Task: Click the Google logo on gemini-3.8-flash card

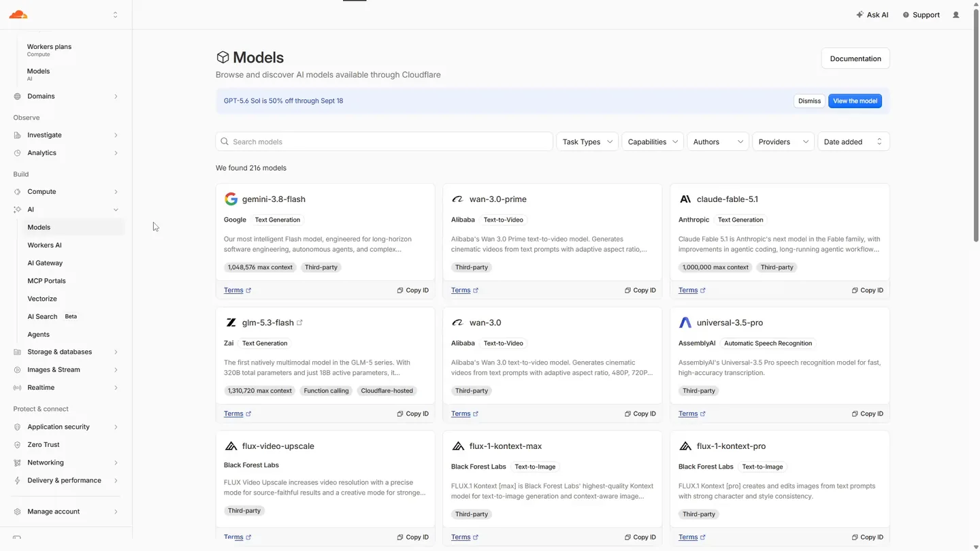Action: click(x=231, y=199)
